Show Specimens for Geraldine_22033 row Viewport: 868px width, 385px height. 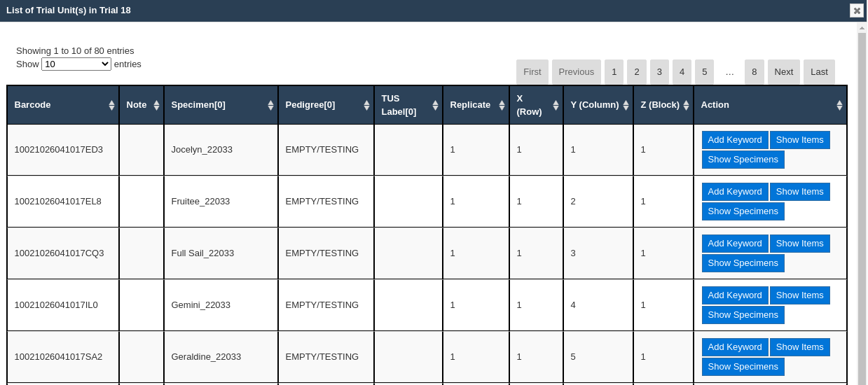743,367
